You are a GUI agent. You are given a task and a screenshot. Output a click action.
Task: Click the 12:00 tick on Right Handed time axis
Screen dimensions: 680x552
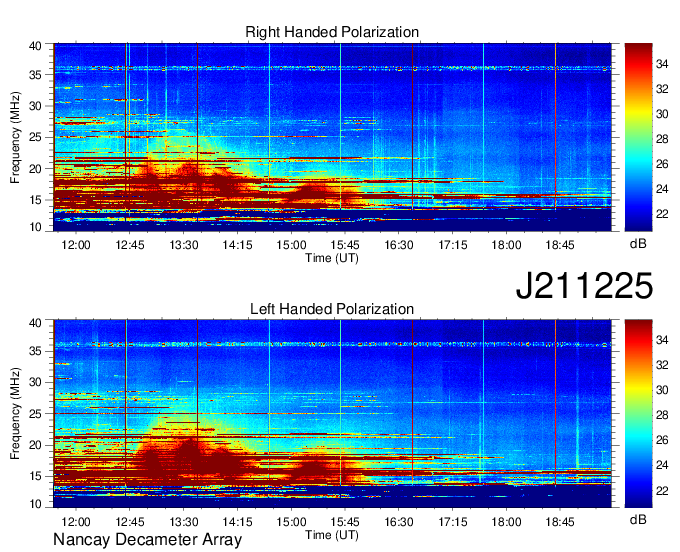pos(76,245)
